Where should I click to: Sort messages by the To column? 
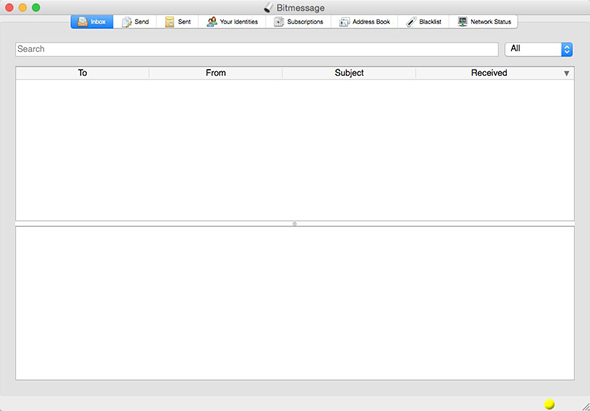pyautogui.click(x=82, y=73)
